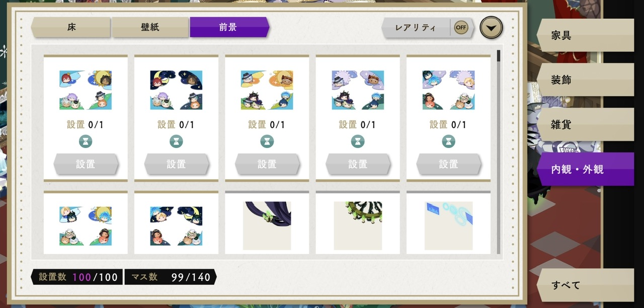Screen dimensions: 644x308
Task: Open the round sort dropdown arrow
Action: 491,28
